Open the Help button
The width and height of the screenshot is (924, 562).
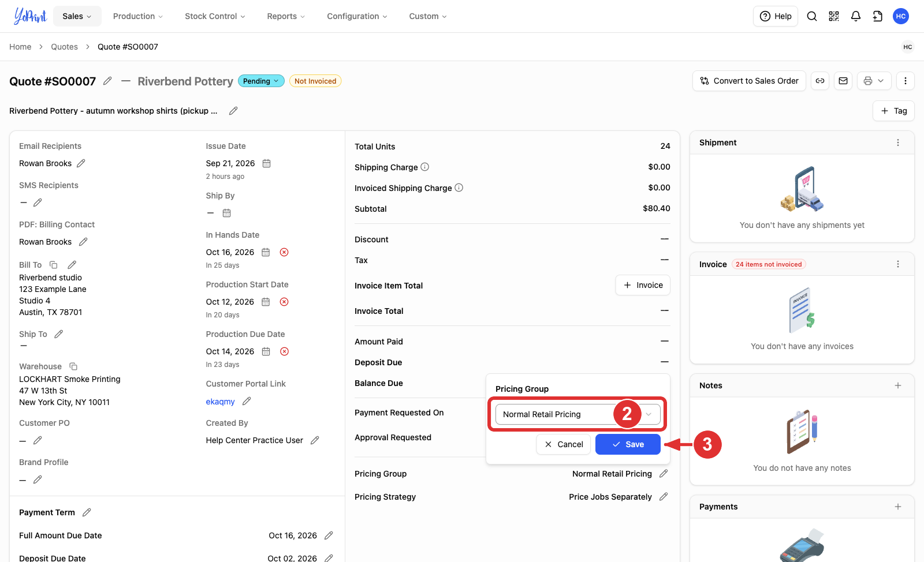776,16
